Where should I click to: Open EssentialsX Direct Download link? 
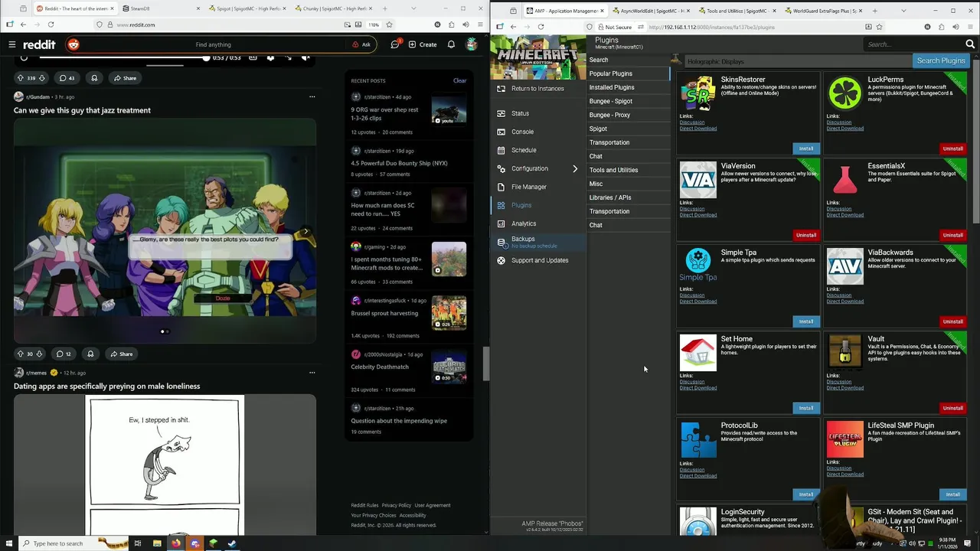pyautogui.click(x=845, y=215)
